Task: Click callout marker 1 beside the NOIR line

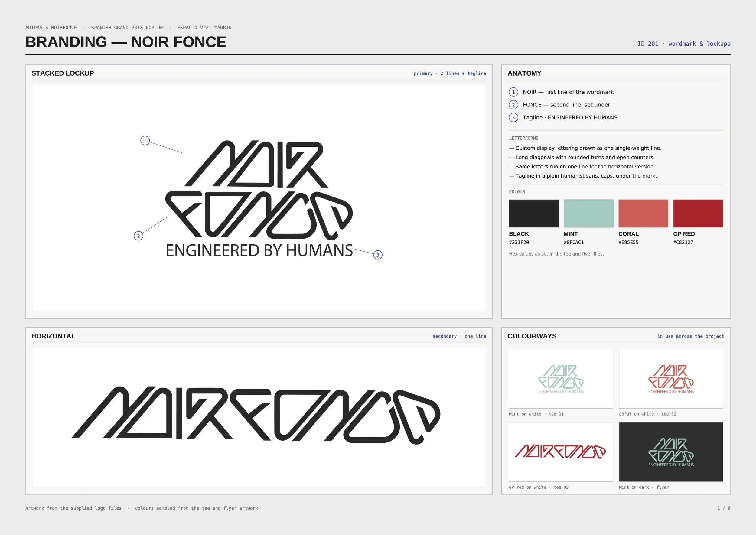Action: [x=145, y=141]
